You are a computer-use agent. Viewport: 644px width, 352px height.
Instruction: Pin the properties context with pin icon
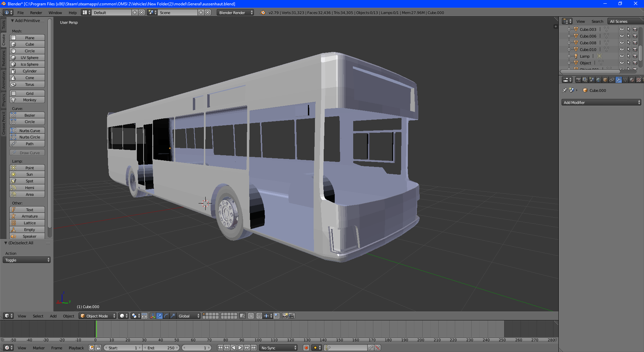pos(565,90)
